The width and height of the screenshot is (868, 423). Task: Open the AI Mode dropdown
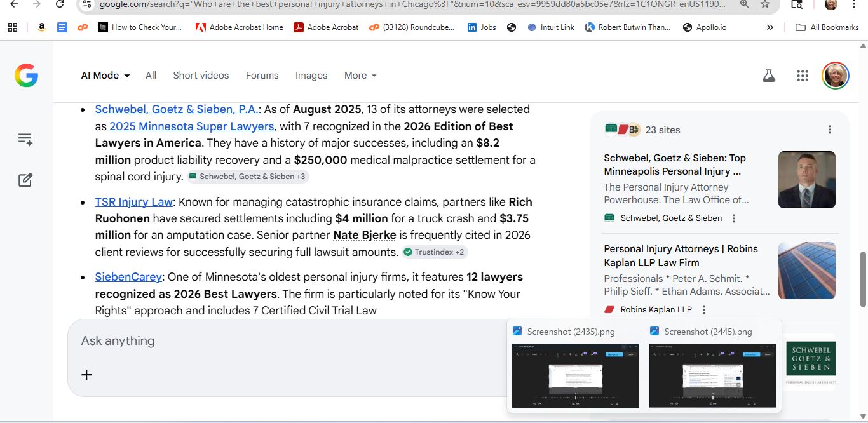click(105, 75)
